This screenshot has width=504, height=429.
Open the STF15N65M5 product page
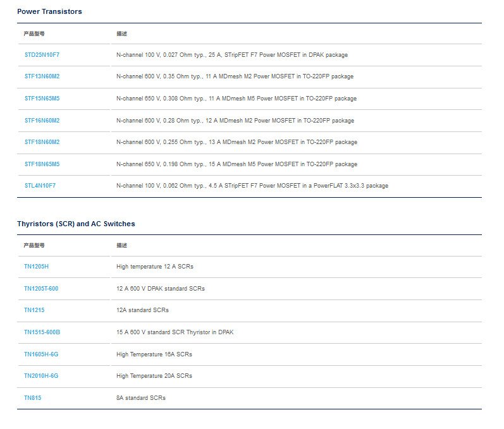point(42,99)
